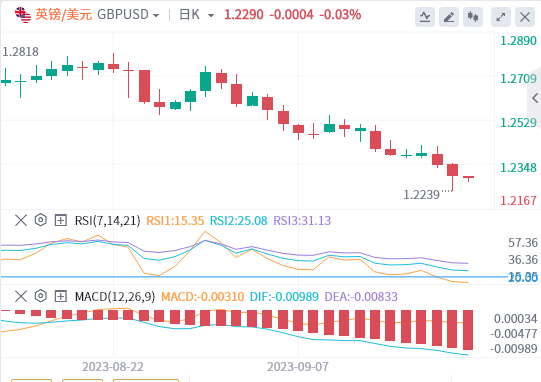Click the 2023-08-22 date marker on axis
541x382 pixels.
(113, 366)
